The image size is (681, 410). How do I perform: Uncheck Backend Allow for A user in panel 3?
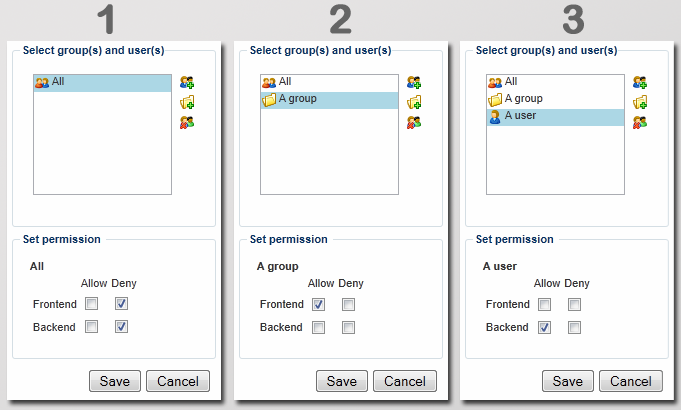(545, 327)
